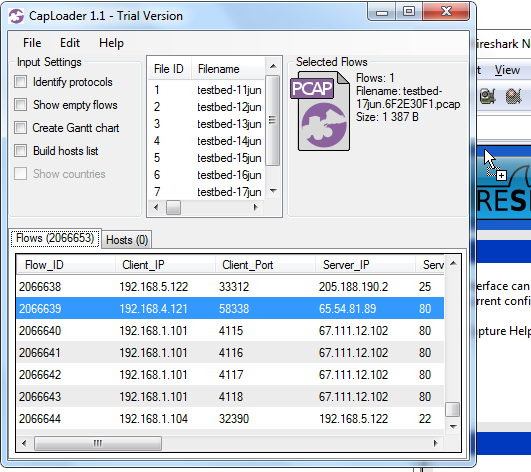Click flows table scroll down arrow
This screenshot has width=531, height=472.
pyautogui.click(x=453, y=426)
